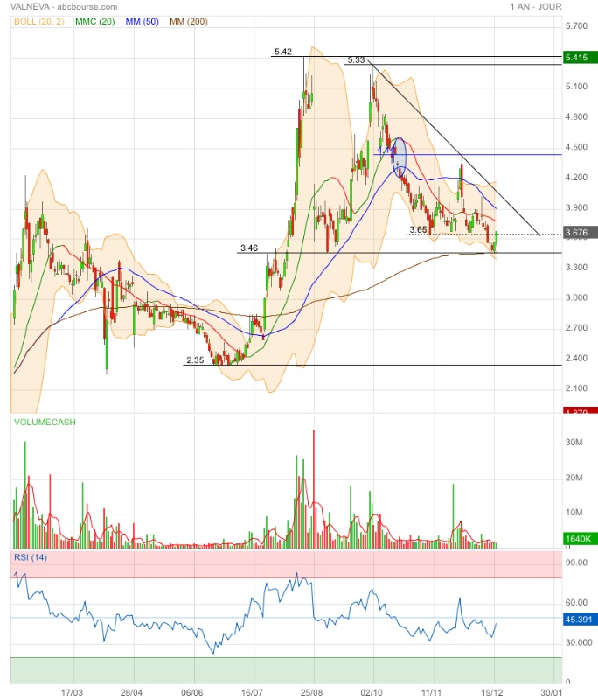Click the 5.42 resistance level label

[283, 52]
